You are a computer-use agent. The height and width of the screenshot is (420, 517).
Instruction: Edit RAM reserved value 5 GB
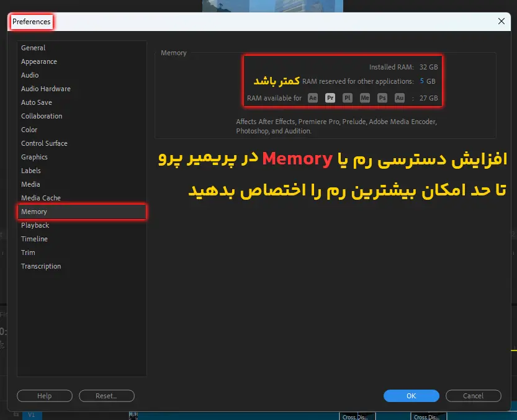(x=421, y=81)
